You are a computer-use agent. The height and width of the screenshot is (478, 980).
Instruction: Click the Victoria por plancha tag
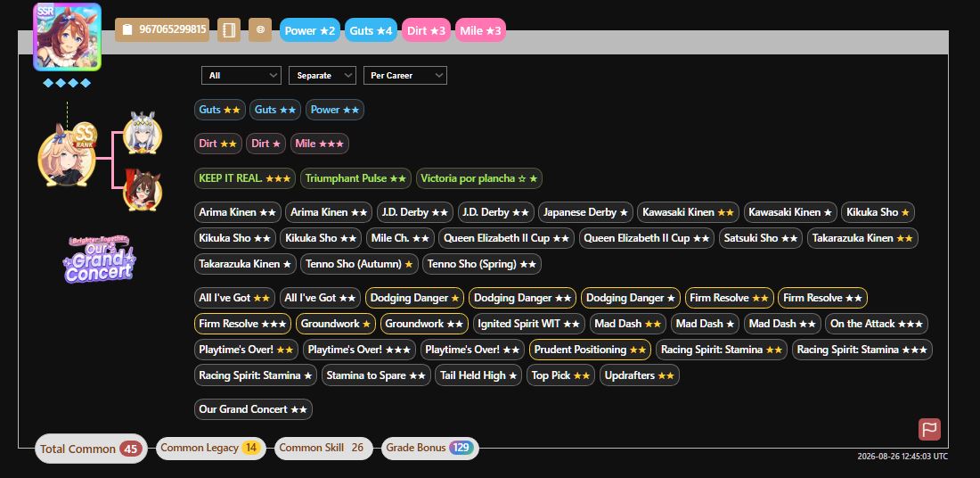[x=479, y=178]
